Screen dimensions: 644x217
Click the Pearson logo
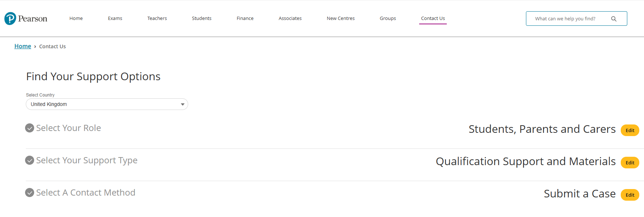(26, 19)
